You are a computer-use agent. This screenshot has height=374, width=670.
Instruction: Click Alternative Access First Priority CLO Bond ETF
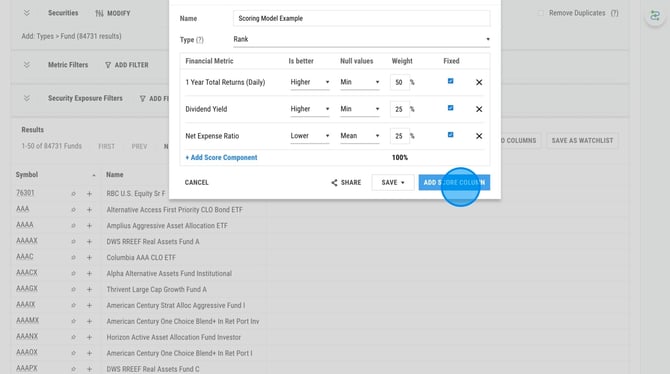(x=174, y=210)
